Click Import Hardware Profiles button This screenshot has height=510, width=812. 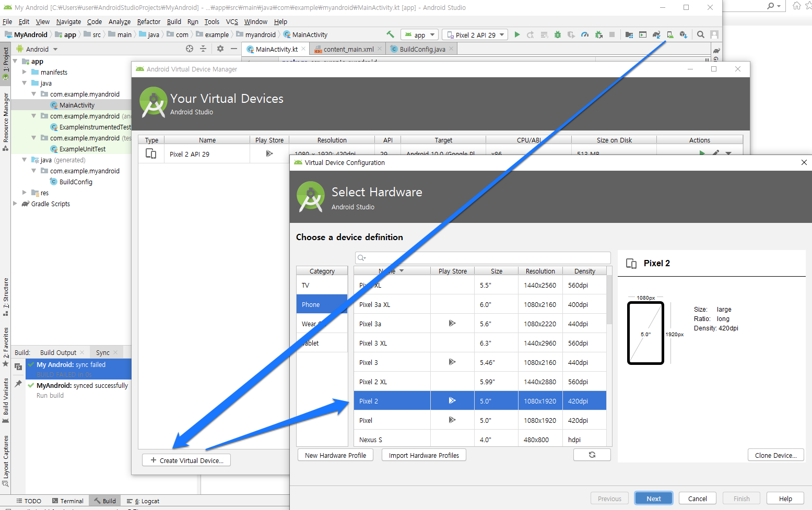click(424, 455)
